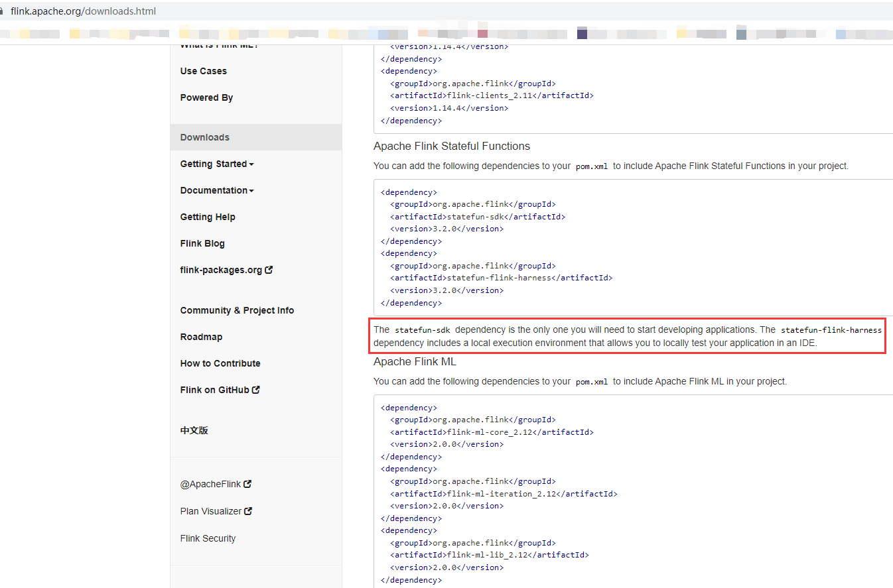Open flink-packages.org external link

[226, 270]
